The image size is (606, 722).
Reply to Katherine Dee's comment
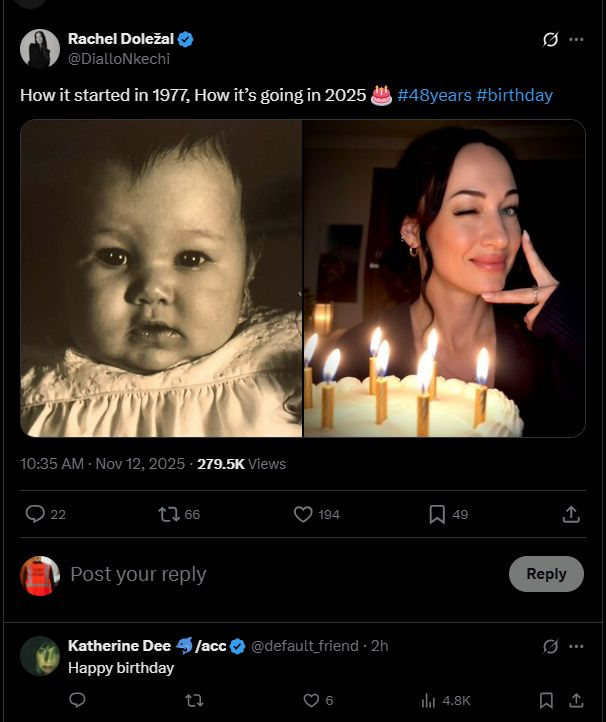pyautogui.click(x=77, y=700)
